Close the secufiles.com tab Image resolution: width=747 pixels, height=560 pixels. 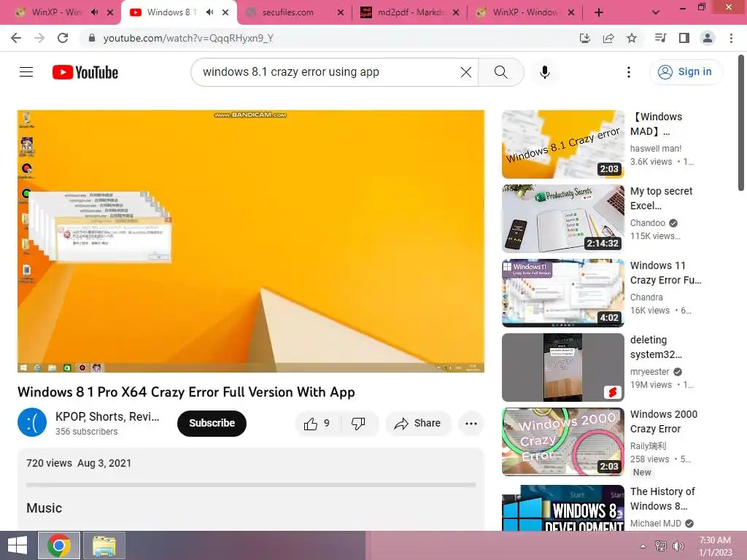(341, 12)
